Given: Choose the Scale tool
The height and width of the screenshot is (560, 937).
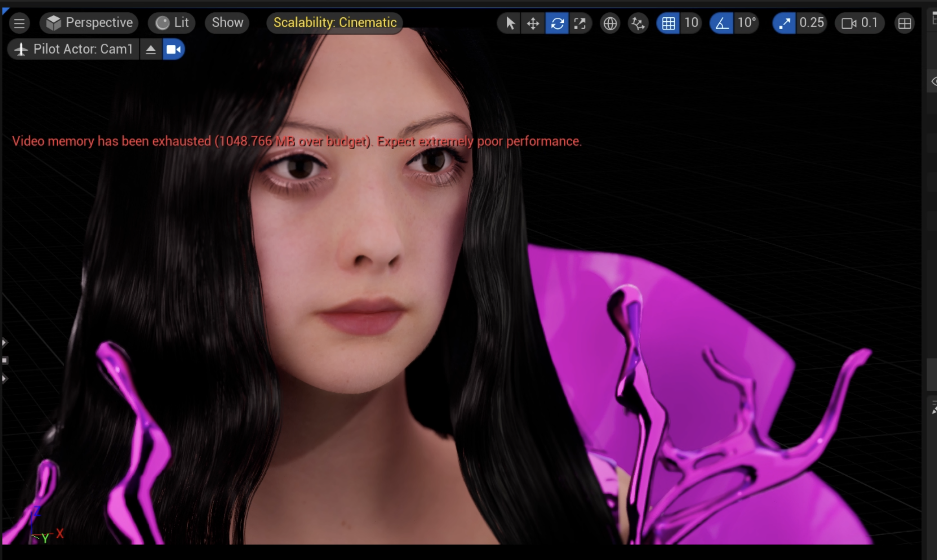Looking at the screenshot, I should 580,23.
